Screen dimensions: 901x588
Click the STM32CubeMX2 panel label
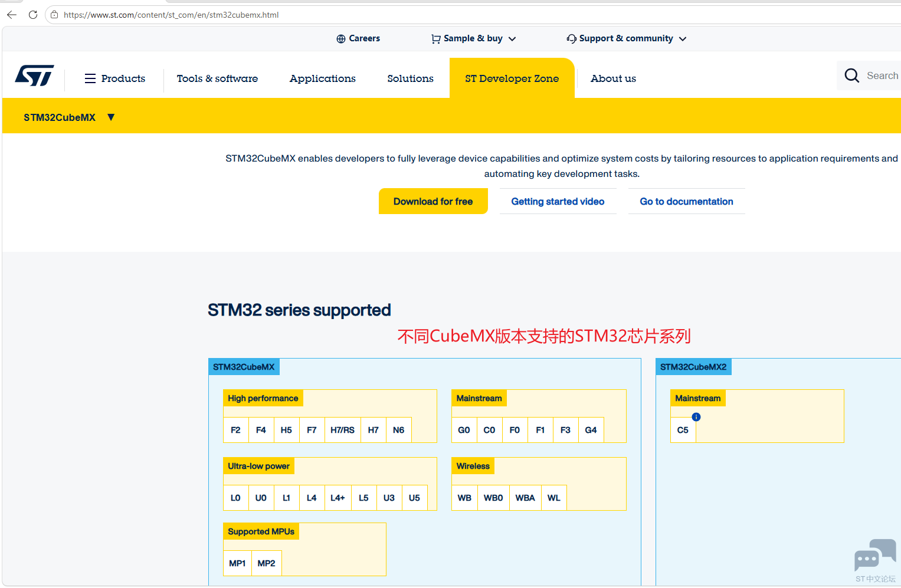click(x=693, y=367)
